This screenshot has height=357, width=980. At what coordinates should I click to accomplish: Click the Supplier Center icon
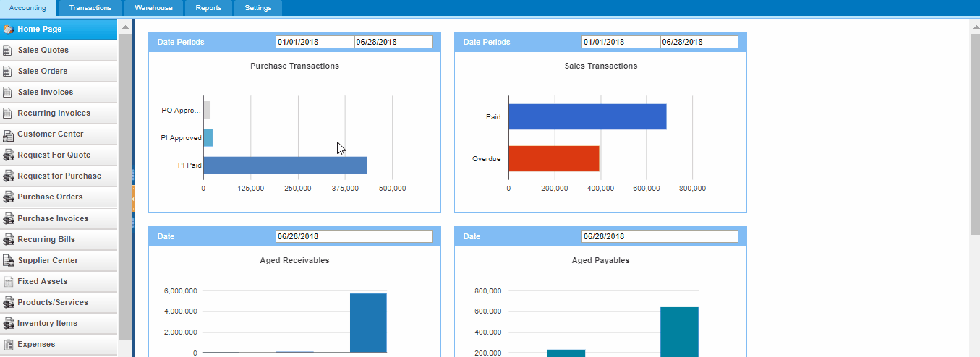[9, 261]
